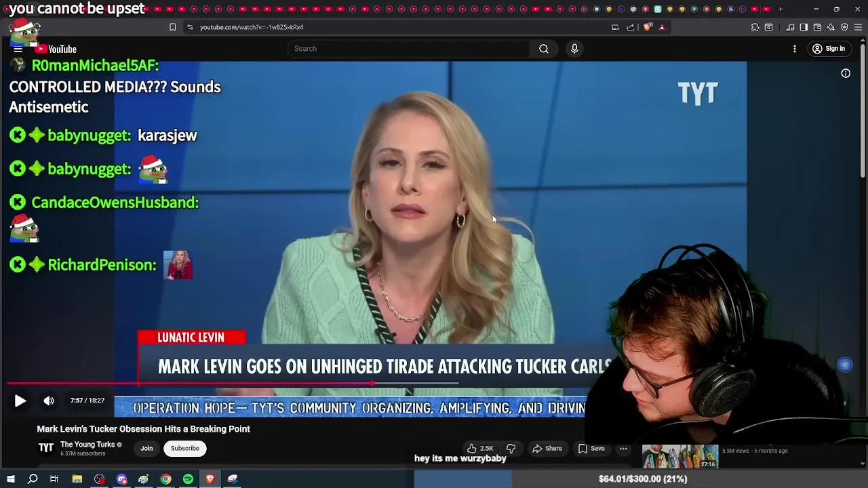Dislike the video
The image size is (868, 488).
pos(511,449)
